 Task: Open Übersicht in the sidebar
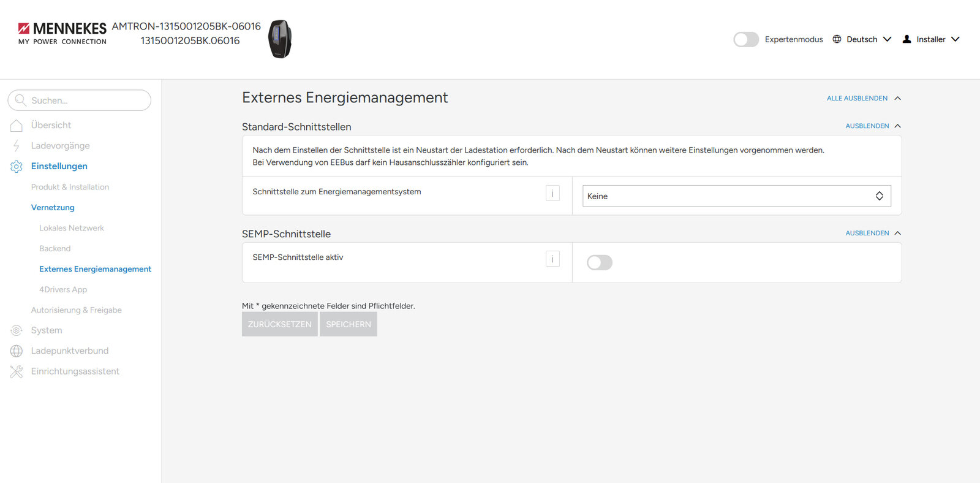[51, 125]
